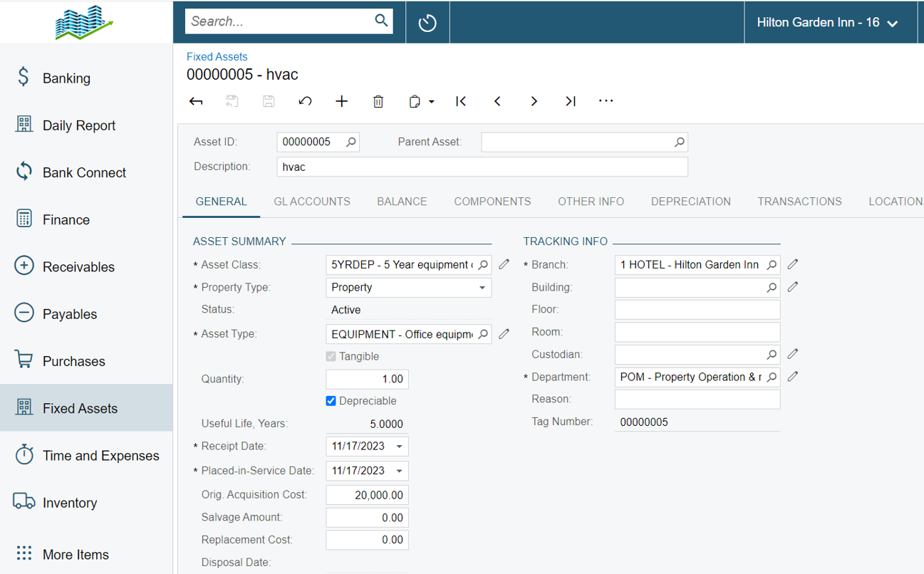
Task: Click the Add new record plus icon
Action: tap(342, 101)
